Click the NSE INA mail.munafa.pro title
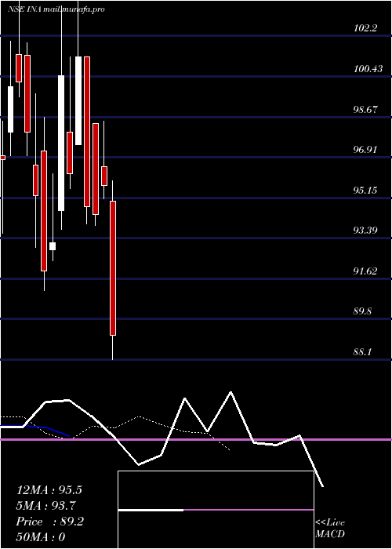392x549 pixels. pyautogui.click(x=56, y=9)
